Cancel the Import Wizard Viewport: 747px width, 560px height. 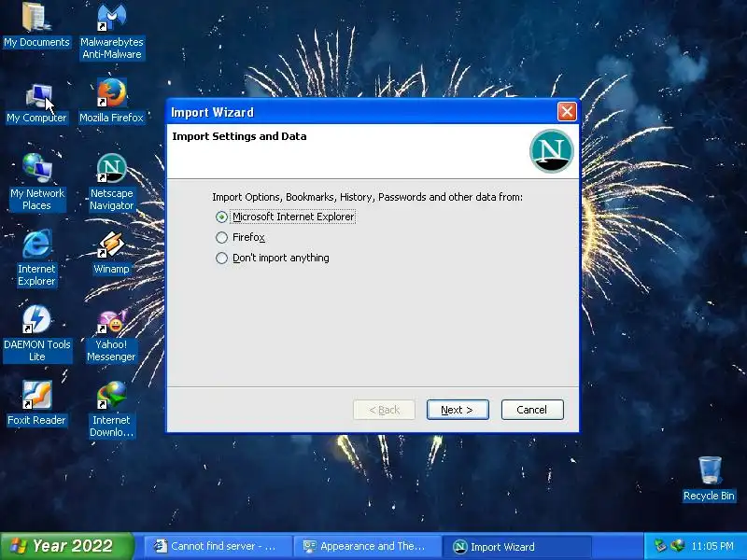pos(532,410)
